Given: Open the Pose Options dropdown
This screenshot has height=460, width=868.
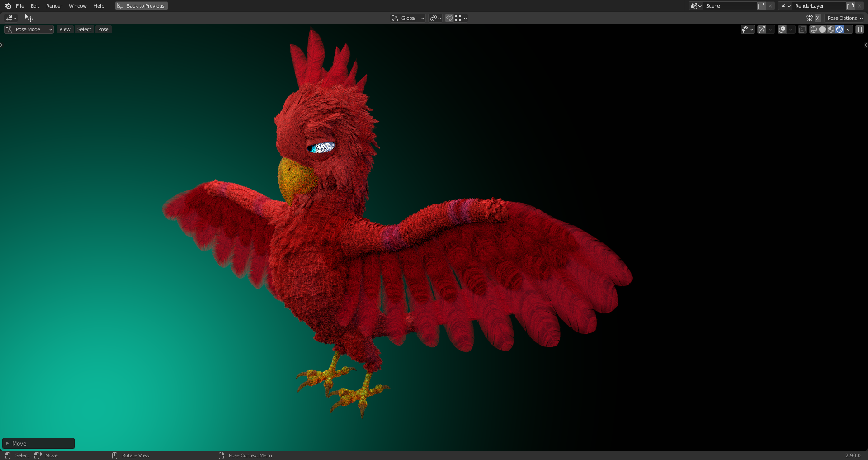Looking at the screenshot, I should [844, 18].
